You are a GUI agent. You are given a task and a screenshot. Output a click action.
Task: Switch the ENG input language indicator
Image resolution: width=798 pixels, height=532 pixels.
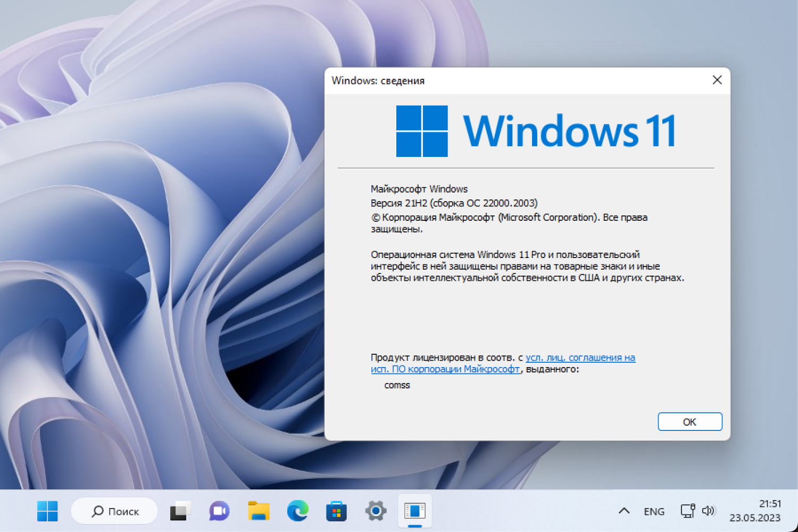pyautogui.click(x=654, y=511)
